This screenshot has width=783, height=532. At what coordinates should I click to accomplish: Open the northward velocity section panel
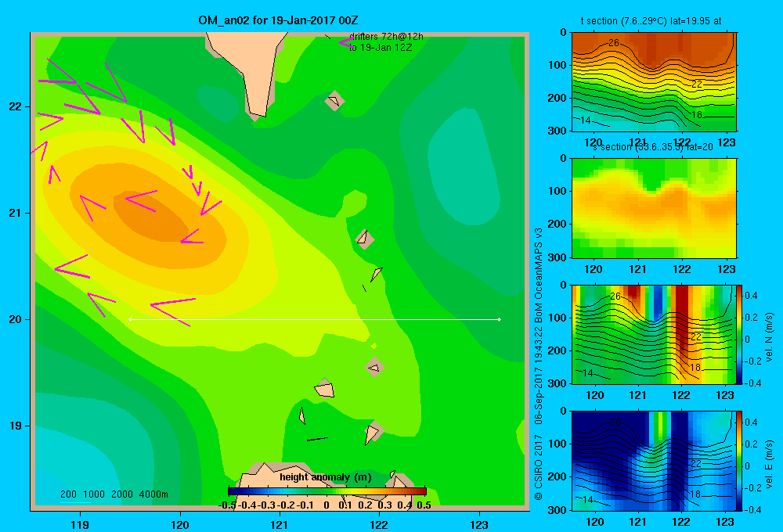(653, 334)
